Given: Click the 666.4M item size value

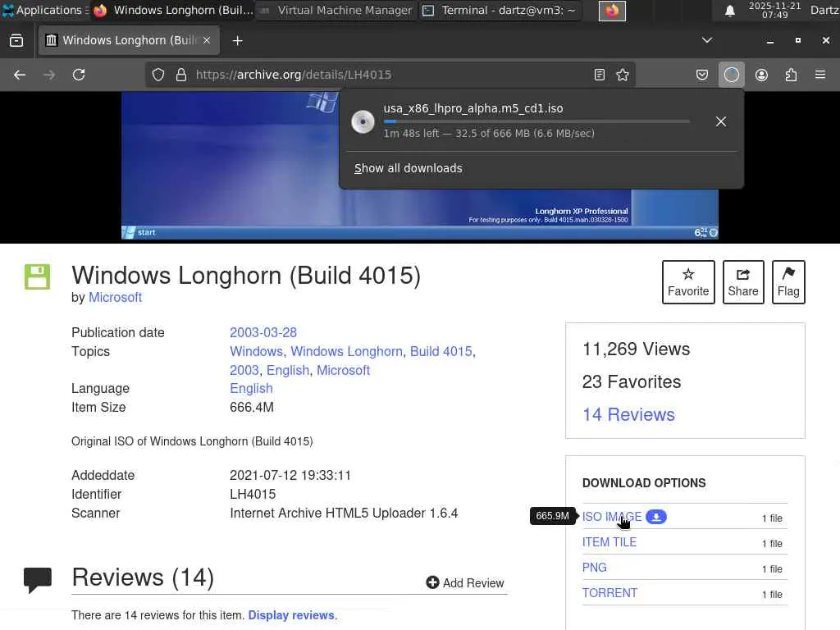Looking at the screenshot, I should (252, 407).
